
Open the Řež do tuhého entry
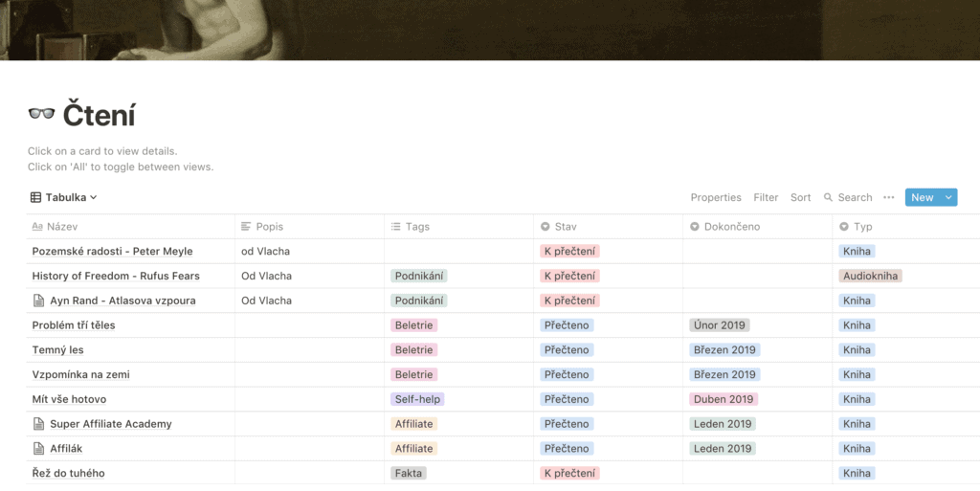pos(68,474)
